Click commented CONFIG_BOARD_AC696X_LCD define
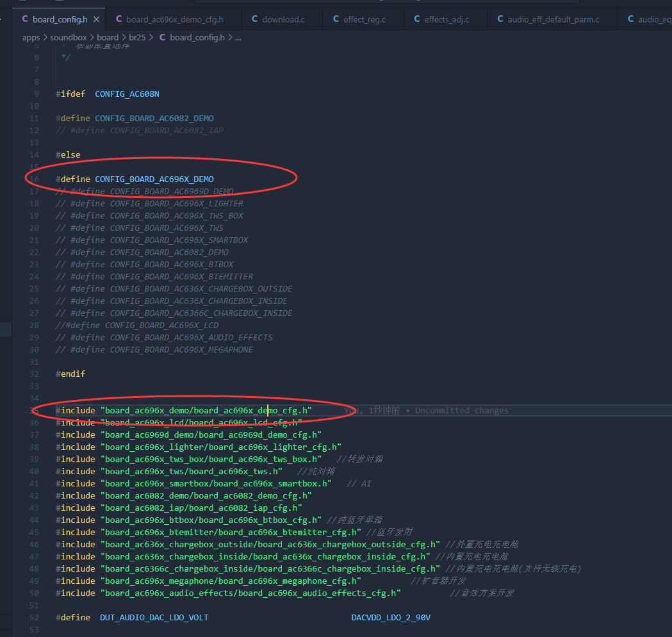Image resolution: width=672 pixels, height=637 pixels. (x=137, y=326)
